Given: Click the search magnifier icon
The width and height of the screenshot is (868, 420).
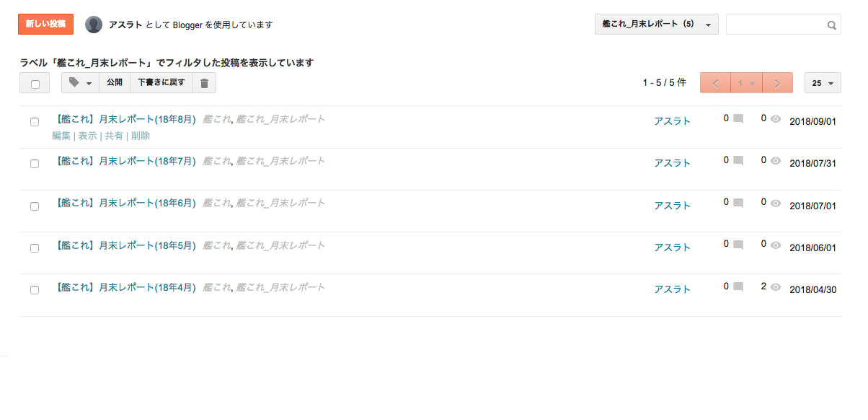Looking at the screenshot, I should point(831,25).
